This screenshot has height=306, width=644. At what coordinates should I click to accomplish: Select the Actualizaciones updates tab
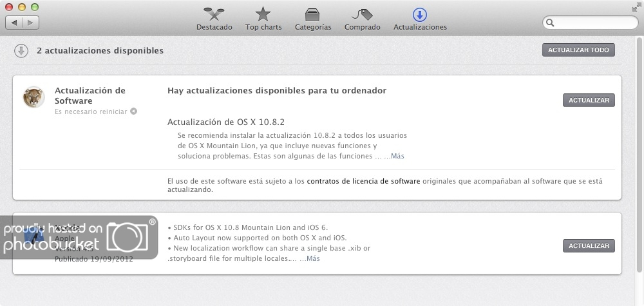[420, 19]
